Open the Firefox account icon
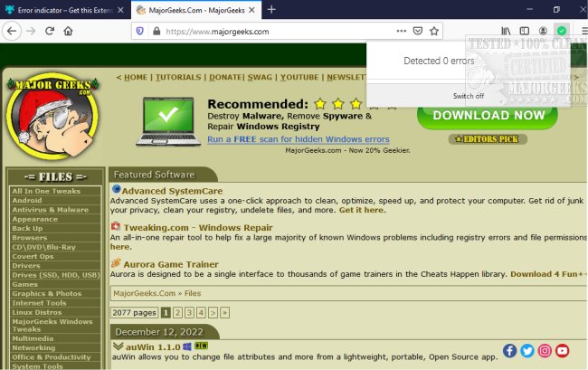 pyautogui.click(x=543, y=31)
